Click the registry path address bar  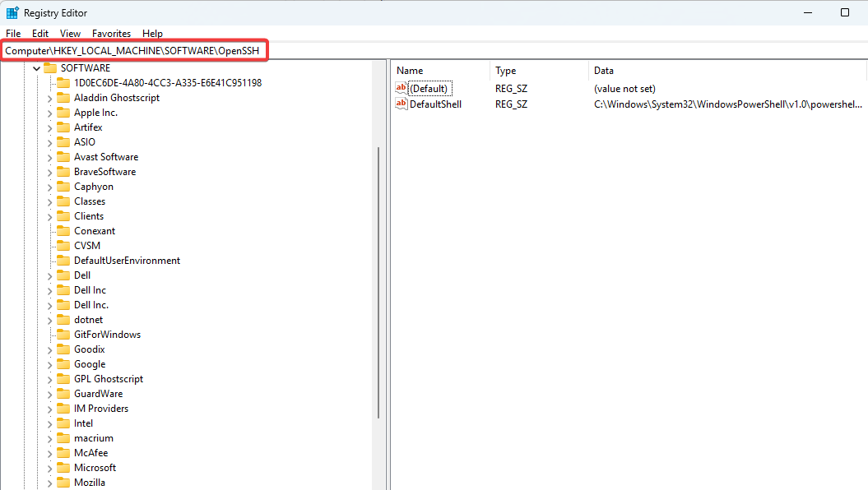click(x=136, y=51)
